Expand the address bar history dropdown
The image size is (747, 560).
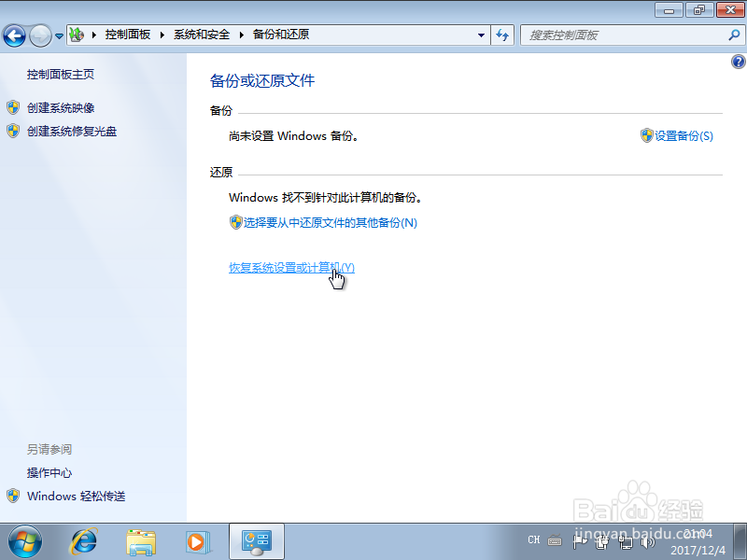pos(481,35)
